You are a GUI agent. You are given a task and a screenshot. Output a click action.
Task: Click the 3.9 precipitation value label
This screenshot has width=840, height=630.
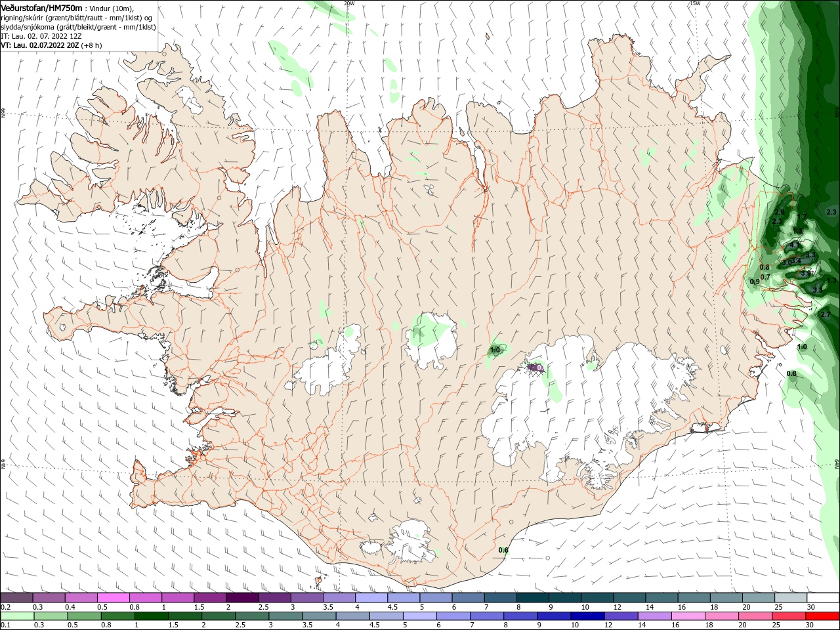point(806,273)
